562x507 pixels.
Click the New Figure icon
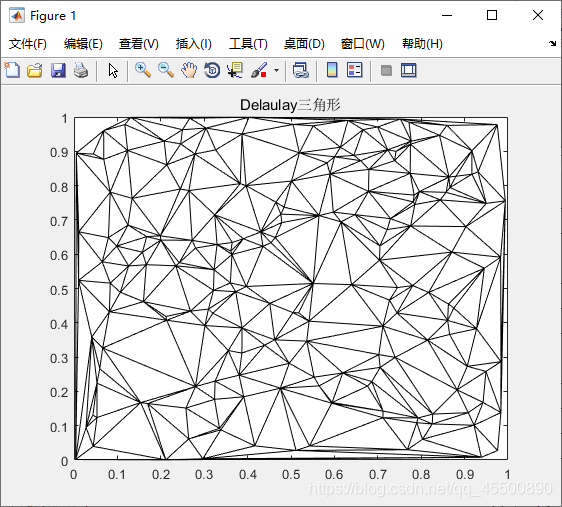pyautogui.click(x=12, y=70)
